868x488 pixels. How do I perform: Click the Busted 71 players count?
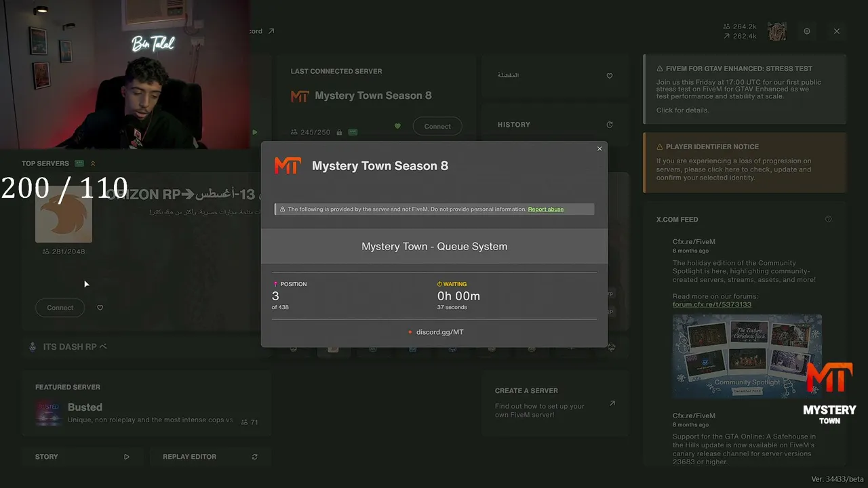point(249,422)
